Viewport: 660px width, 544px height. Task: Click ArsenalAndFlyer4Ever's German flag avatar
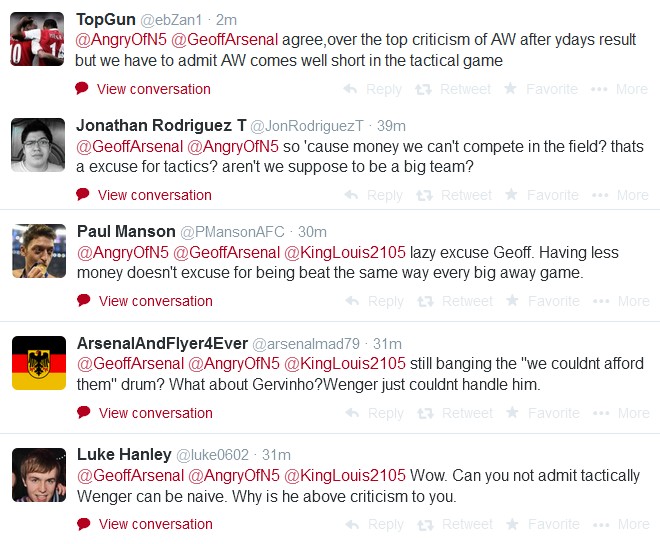38,362
